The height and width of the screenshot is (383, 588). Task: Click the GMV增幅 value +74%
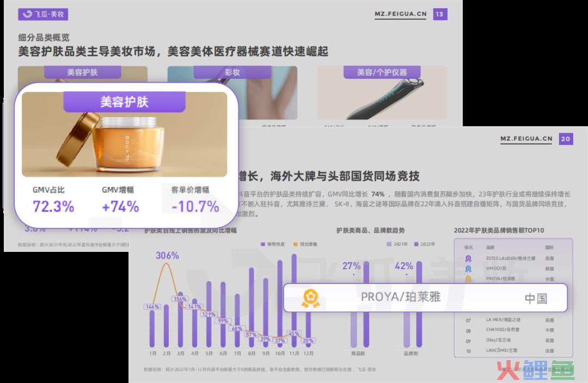click(x=120, y=207)
